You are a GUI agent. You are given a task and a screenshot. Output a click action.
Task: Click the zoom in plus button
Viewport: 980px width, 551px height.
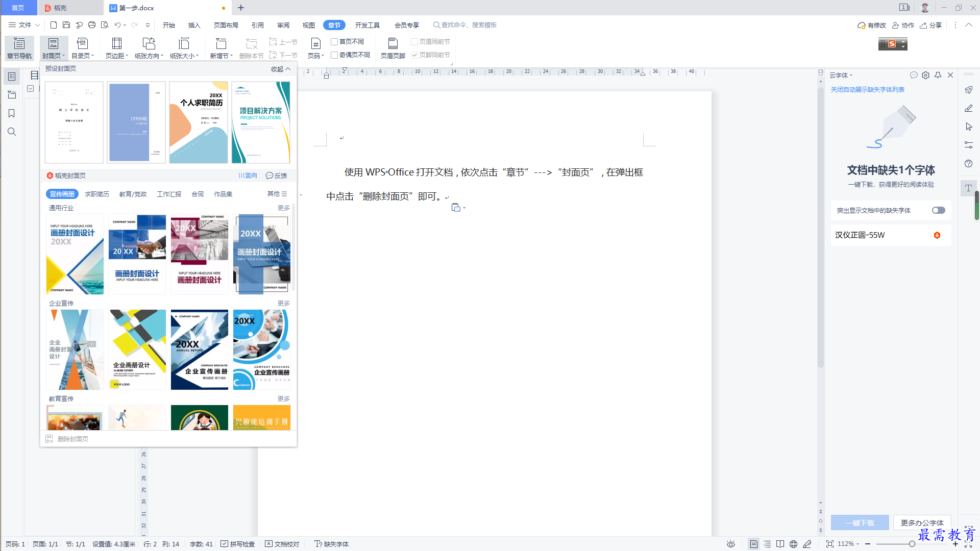coord(955,544)
